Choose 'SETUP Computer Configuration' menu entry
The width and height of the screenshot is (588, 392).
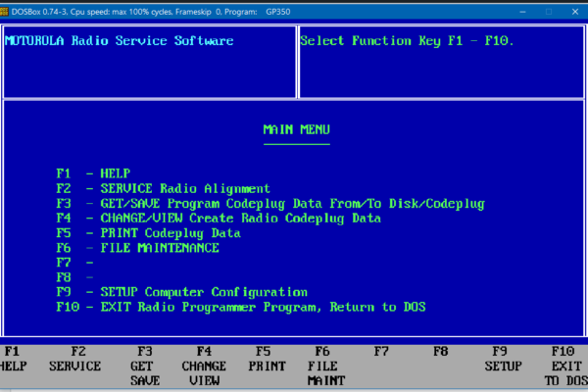click(x=182, y=292)
